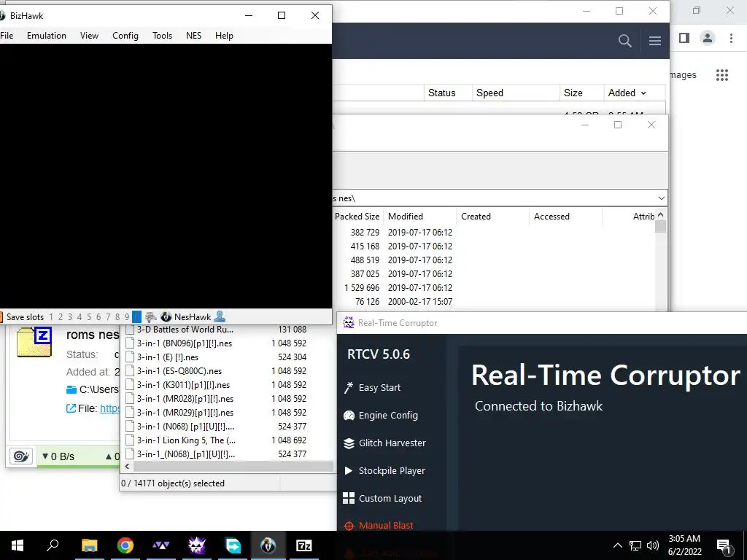This screenshot has width=747, height=560.
Task: Select save slot 5 in BizHawk
Action: tap(89, 317)
